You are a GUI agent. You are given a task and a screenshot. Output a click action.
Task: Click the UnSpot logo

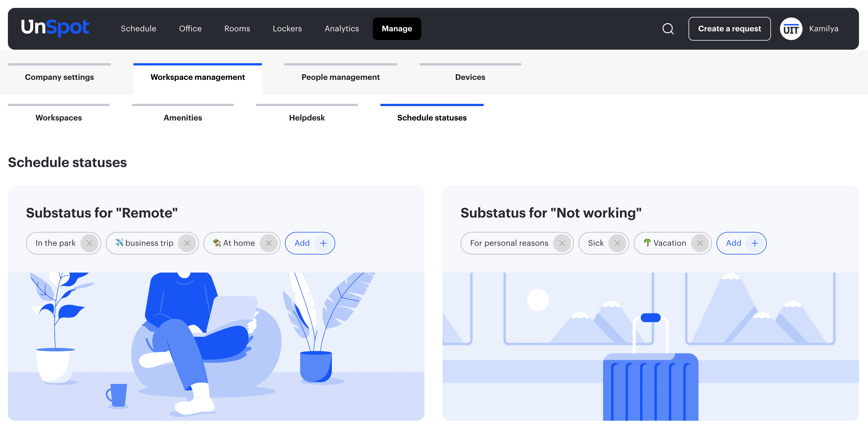[55, 28]
